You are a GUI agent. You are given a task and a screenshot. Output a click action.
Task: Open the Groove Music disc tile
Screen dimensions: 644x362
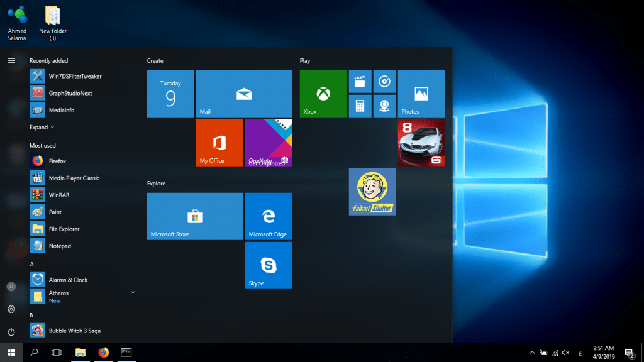tap(384, 81)
